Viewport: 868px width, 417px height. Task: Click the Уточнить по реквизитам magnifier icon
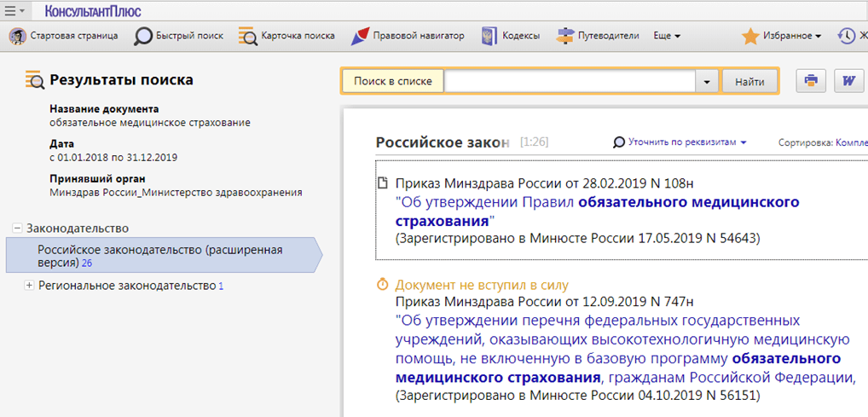[618, 142]
